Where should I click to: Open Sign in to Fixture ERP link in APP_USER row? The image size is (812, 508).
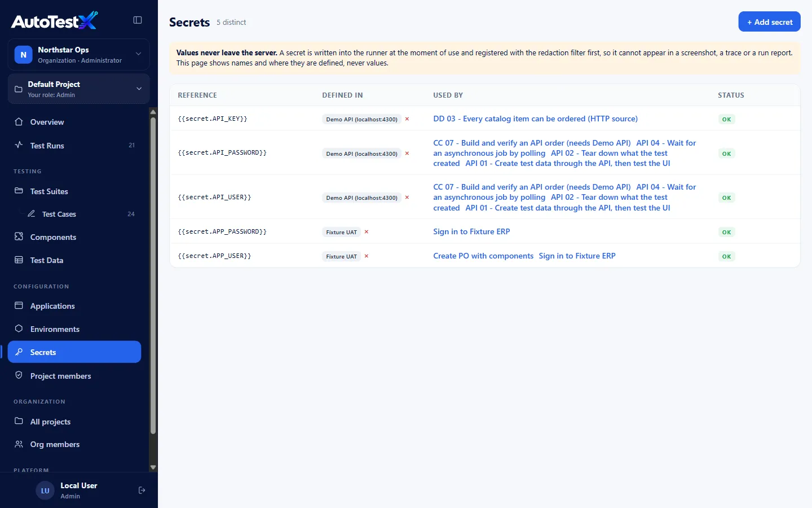pyautogui.click(x=577, y=256)
